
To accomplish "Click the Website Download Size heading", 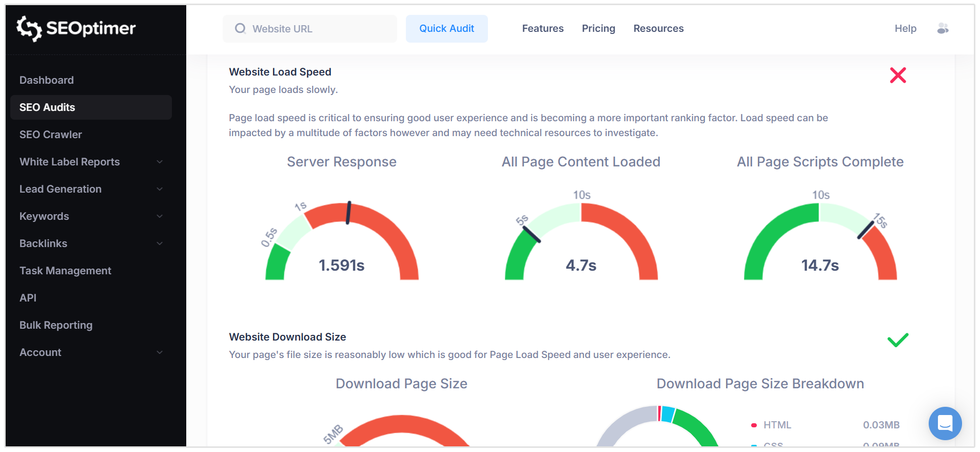I will pos(287,337).
